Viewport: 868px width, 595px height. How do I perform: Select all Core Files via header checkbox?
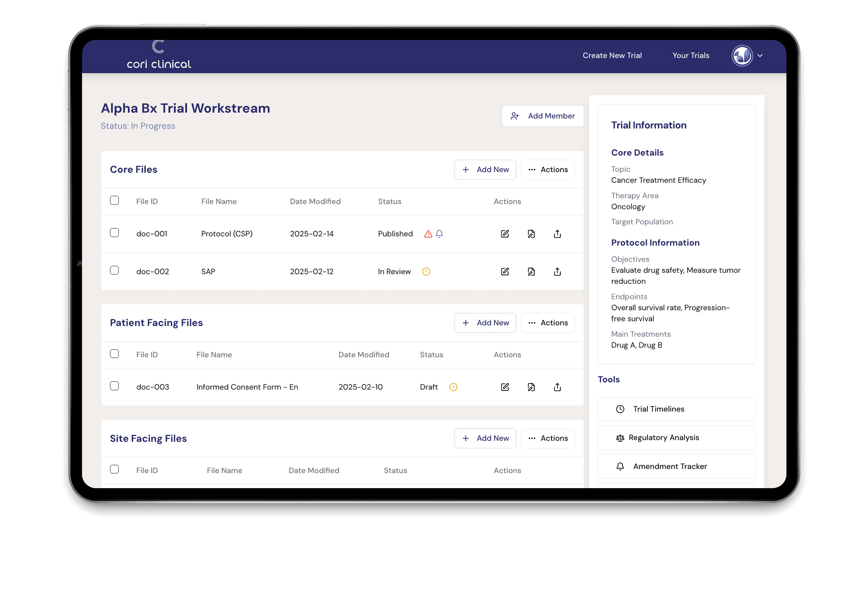click(114, 201)
